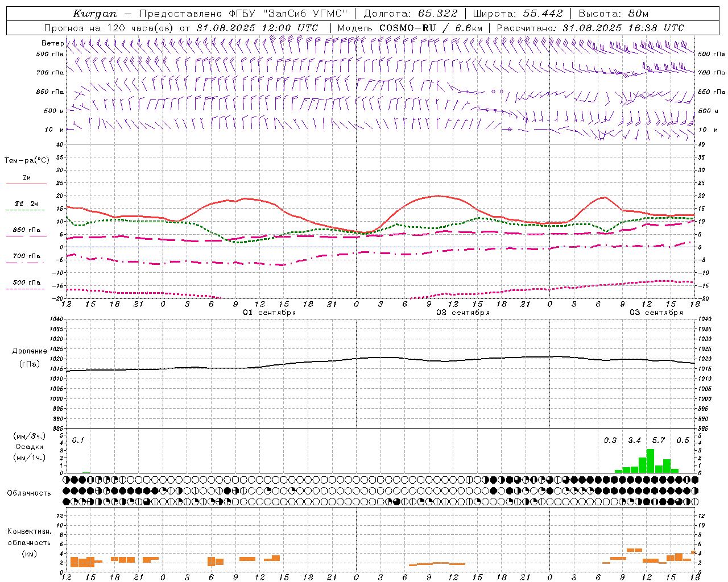
Task: Click the 3.4 precipitation total value
Action: click(634, 440)
